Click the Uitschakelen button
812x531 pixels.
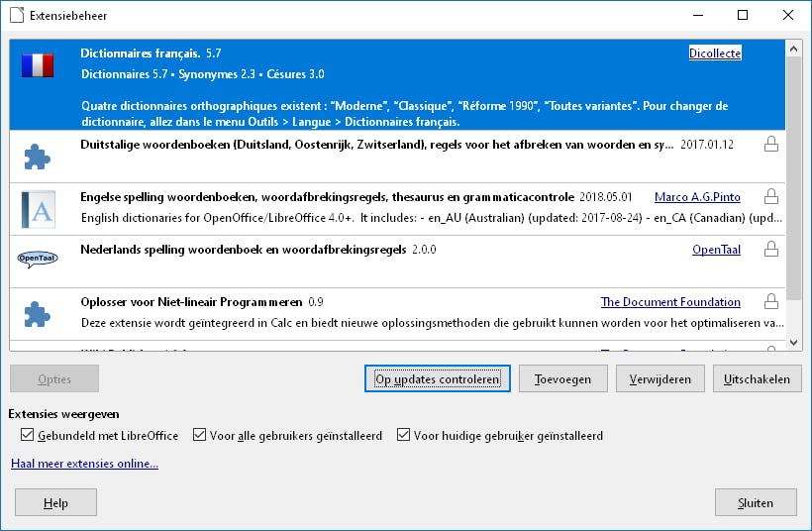tap(758, 378)
